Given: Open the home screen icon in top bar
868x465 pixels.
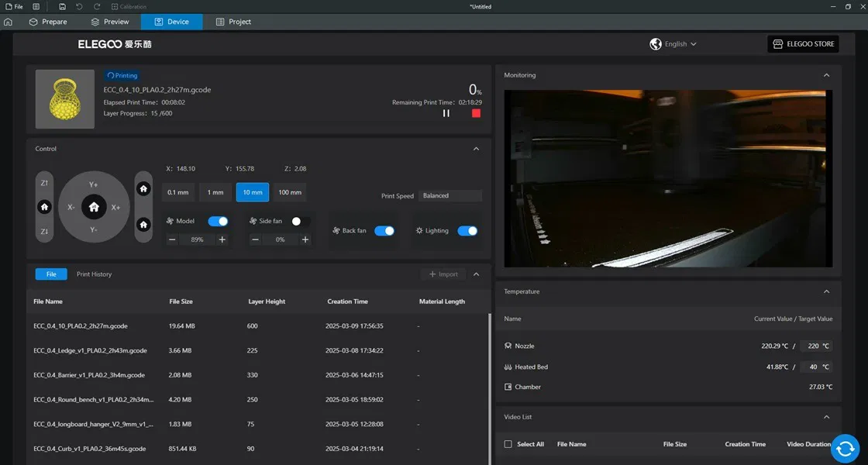Looking at the screenshot, I should click(x=8, y=22).
